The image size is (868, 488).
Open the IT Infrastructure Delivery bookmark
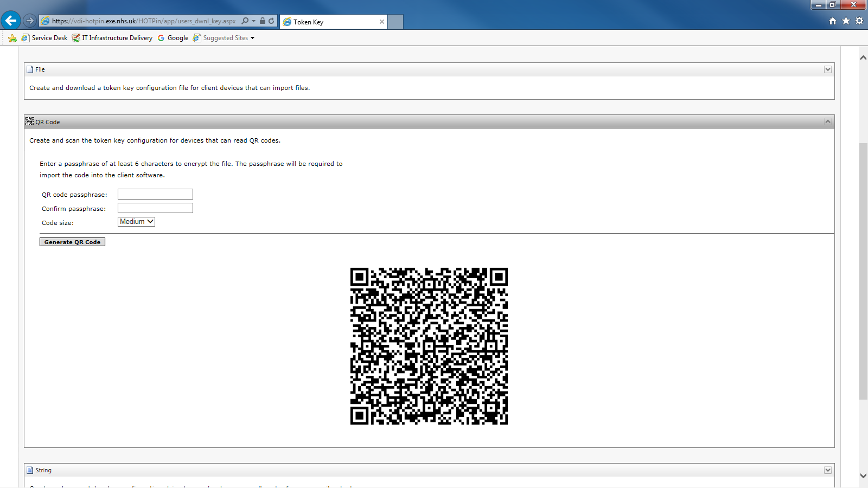[112, 38]
